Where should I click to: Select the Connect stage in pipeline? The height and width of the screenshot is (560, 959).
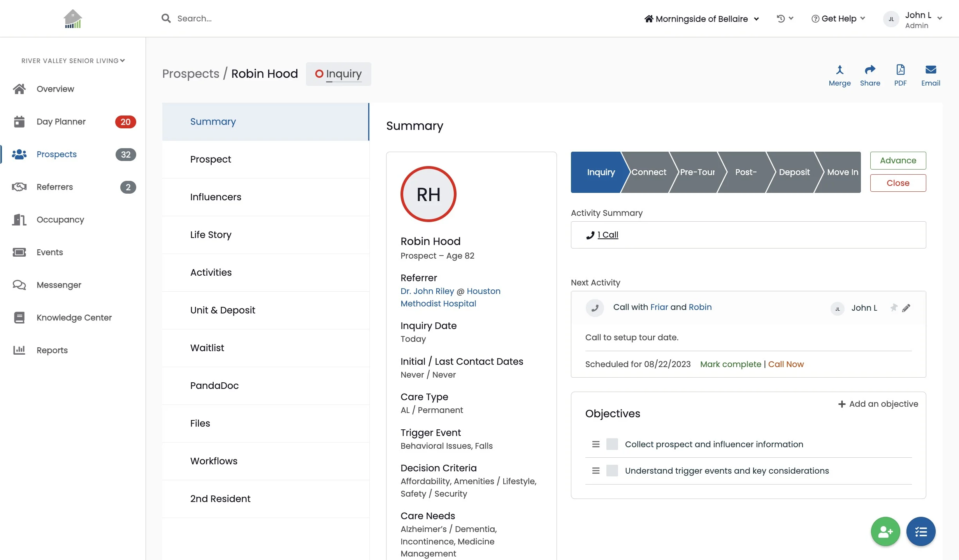(x=648, y=172)
